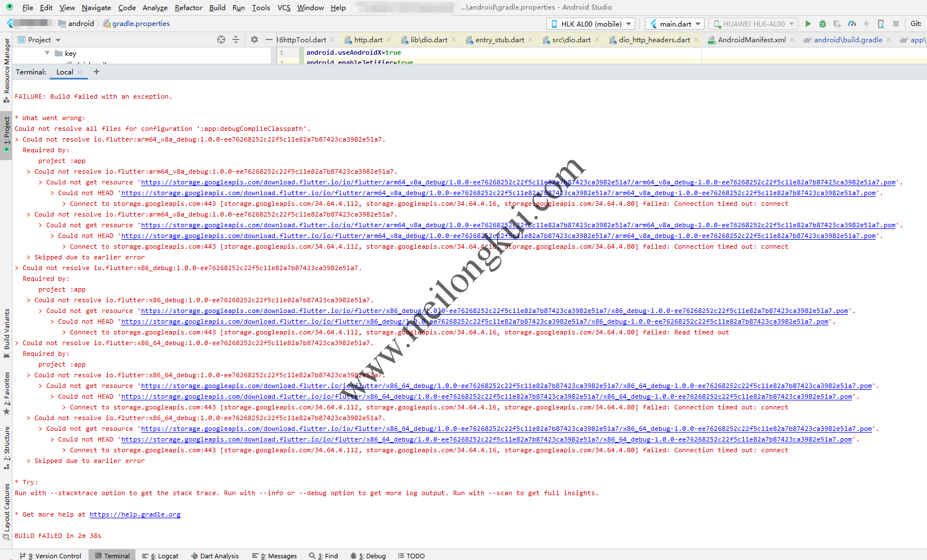Screen dimensions: 927x560
Task: Open the Navigate menu
Action: [x=96, y=7]
